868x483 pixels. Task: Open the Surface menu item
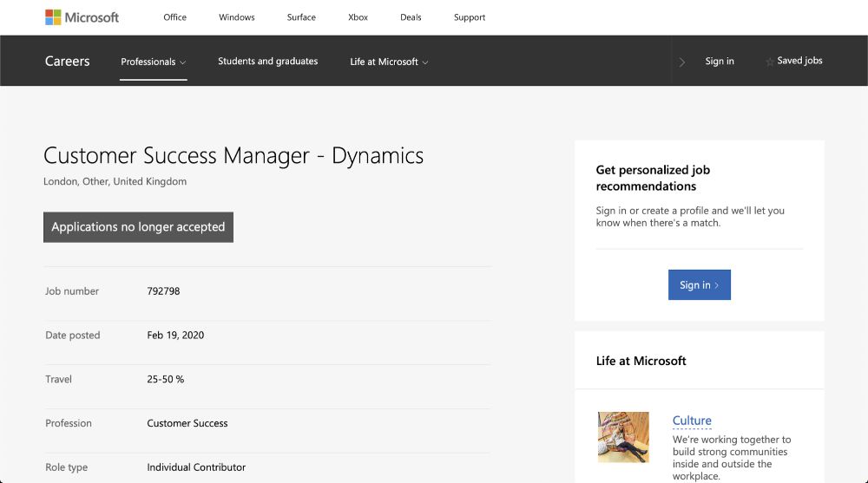pyautogui.click(x=301, y=17)
